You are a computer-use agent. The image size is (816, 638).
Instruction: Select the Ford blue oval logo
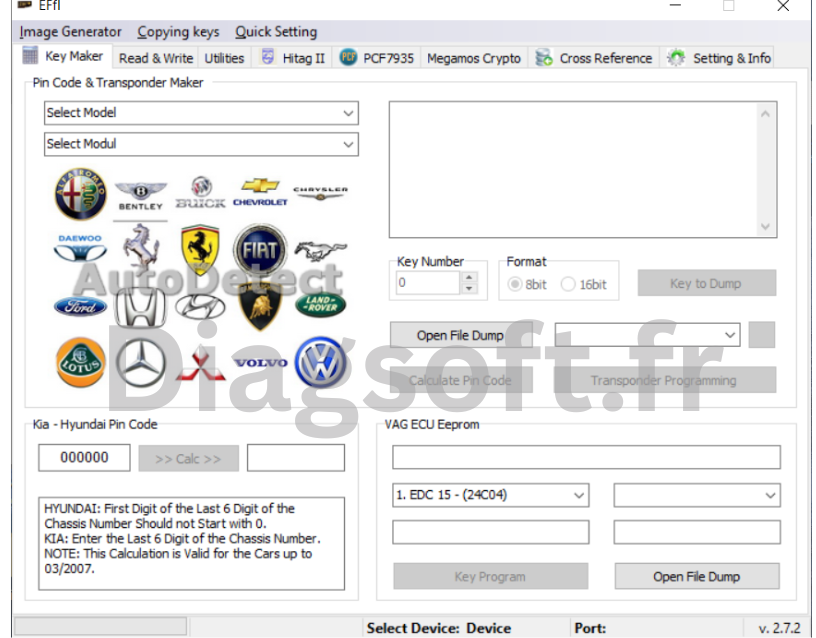(80, 306)
